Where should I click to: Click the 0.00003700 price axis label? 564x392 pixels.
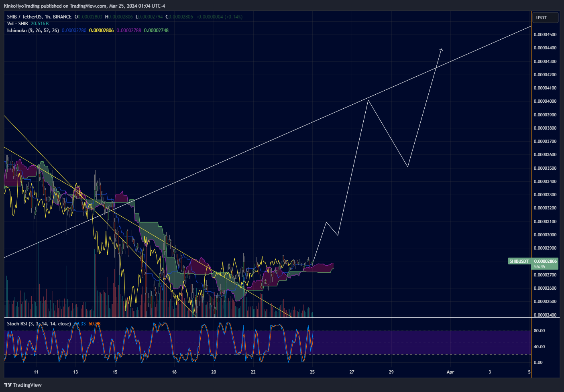[x=545, y=141]
